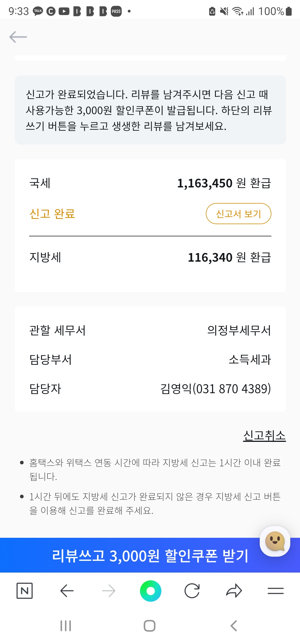Viewport: 300px width, 644px height.
Task: Tap the green Naver search circle button
Action: (151, 591)
